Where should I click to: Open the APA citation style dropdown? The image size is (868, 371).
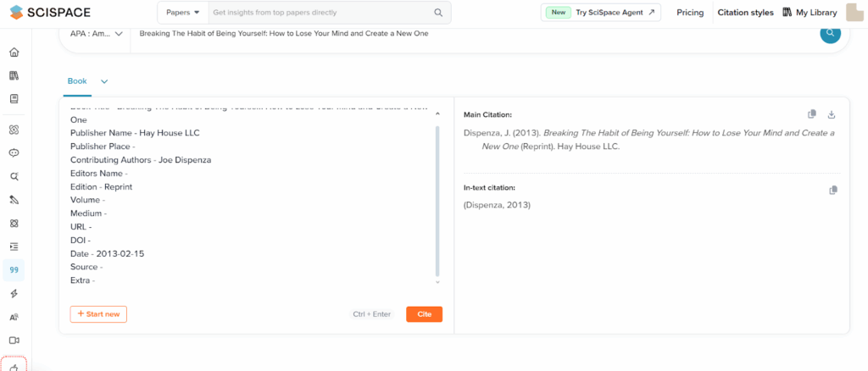[97, 34]
